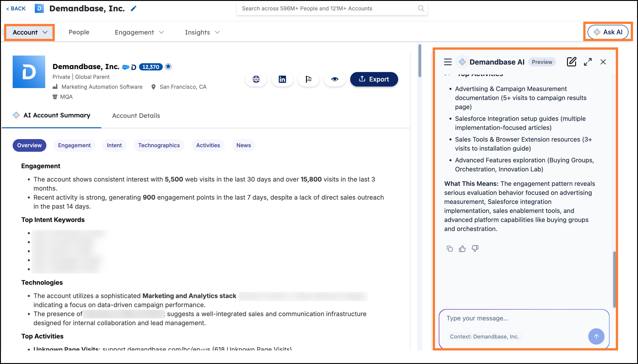Click the Ask AI button
Image resolution: width=638 pixels, height=364 pixels.
pos(608,32)
